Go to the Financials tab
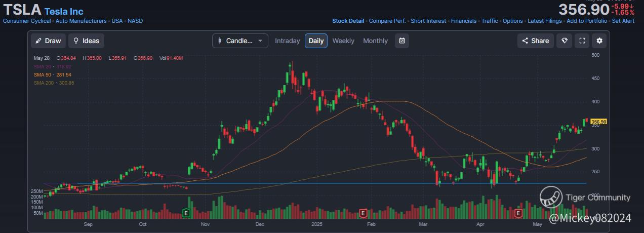Image resolution: width=644 pixels, height=233 pixels. pyautogui.click(x=464, y=21)
